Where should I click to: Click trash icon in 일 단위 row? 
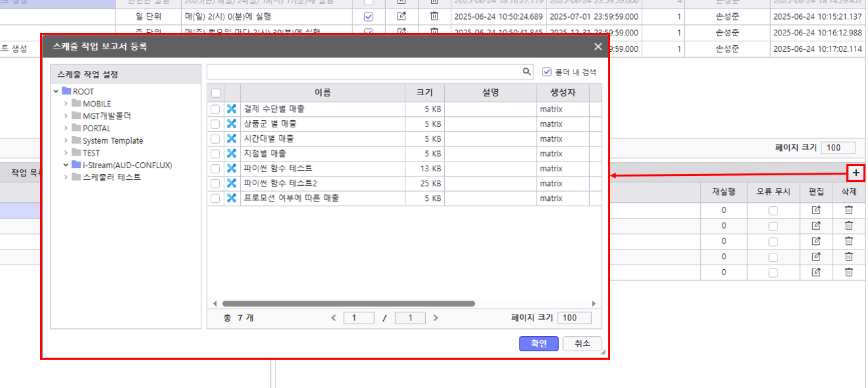click(434, 16)
